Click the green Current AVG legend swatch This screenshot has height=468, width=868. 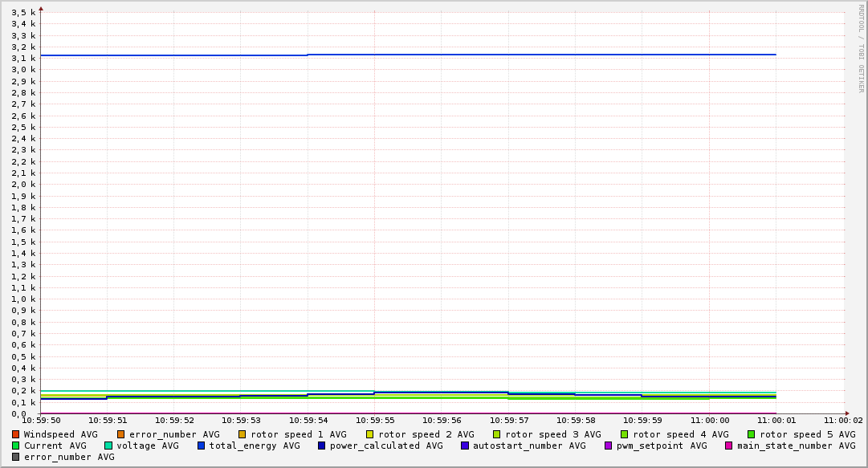pos(15,446)
